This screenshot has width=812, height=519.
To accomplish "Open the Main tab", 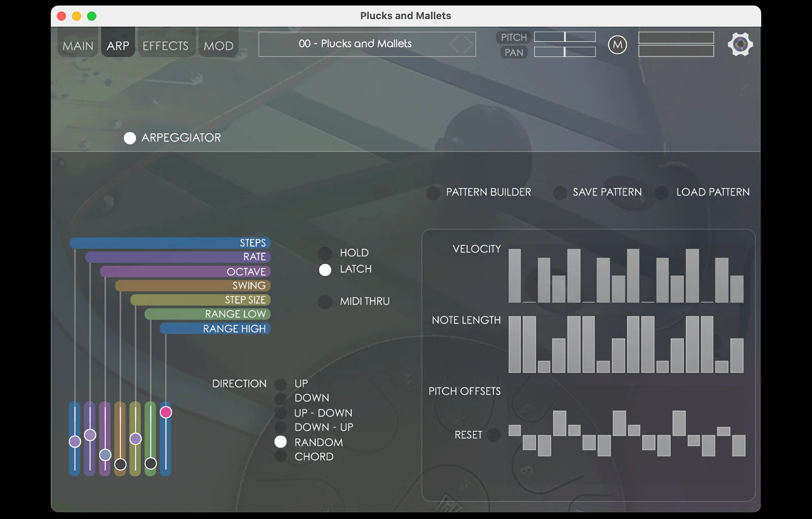I will pyautogui.click(x=78, y=46).
